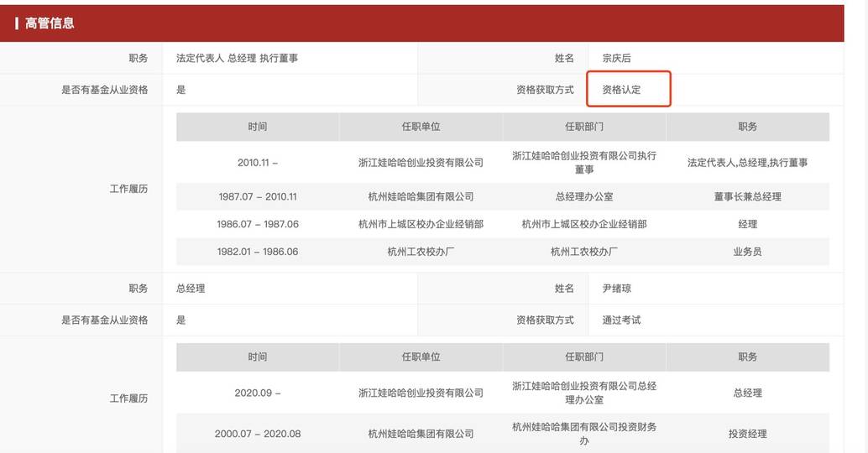Click the 通过考试 qualification value

[x=622, y=320]
